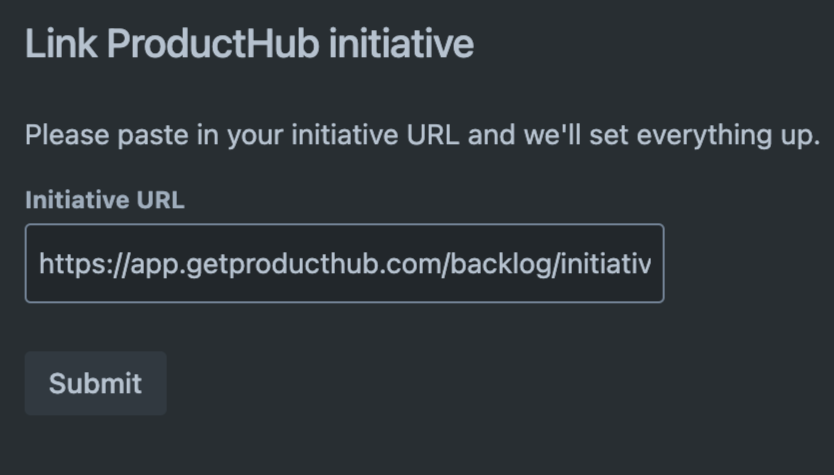Hit the Submit button below the URL field
This screenshot has height=475, width=834.
click(95, 383)
